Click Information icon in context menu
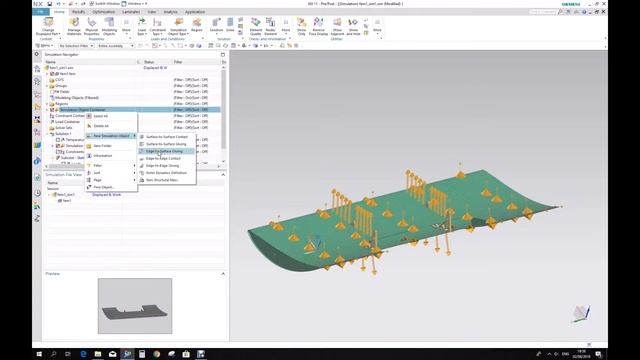 pyautogui.click(x=89, y=156)
